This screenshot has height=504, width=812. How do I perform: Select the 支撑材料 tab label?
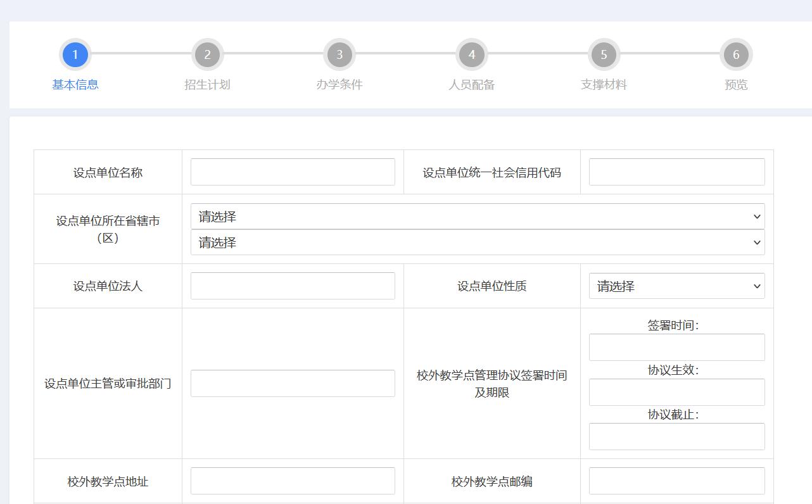(x=604, y=84)
